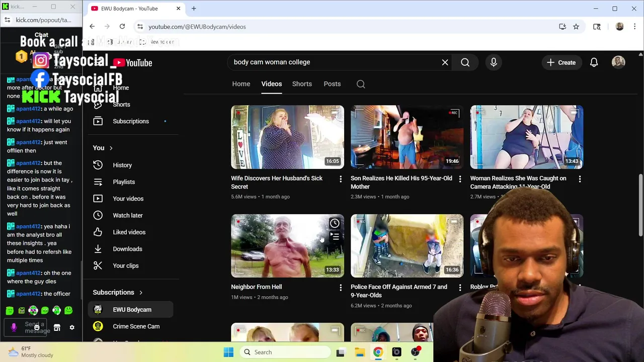
Task: Click the Create button
Action: pos(561,62)
